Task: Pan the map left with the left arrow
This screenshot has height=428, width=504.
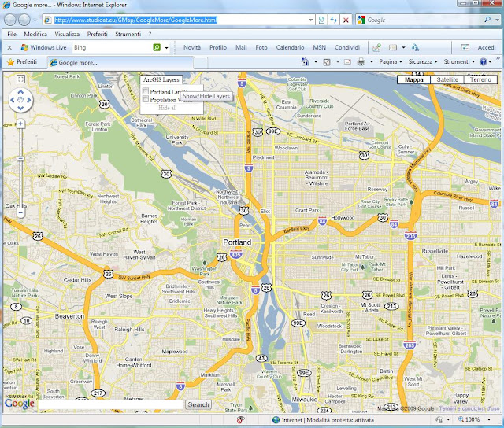Action: coord(13,100)
